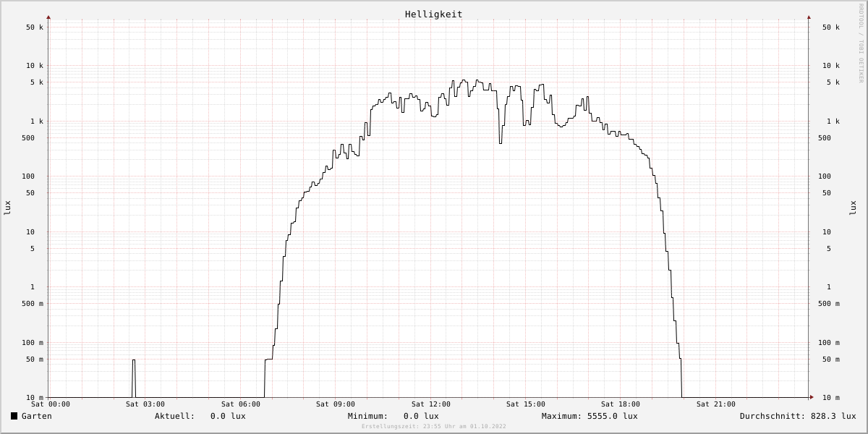Click the red arrowhead ending the time axis

tap(812, 397)
